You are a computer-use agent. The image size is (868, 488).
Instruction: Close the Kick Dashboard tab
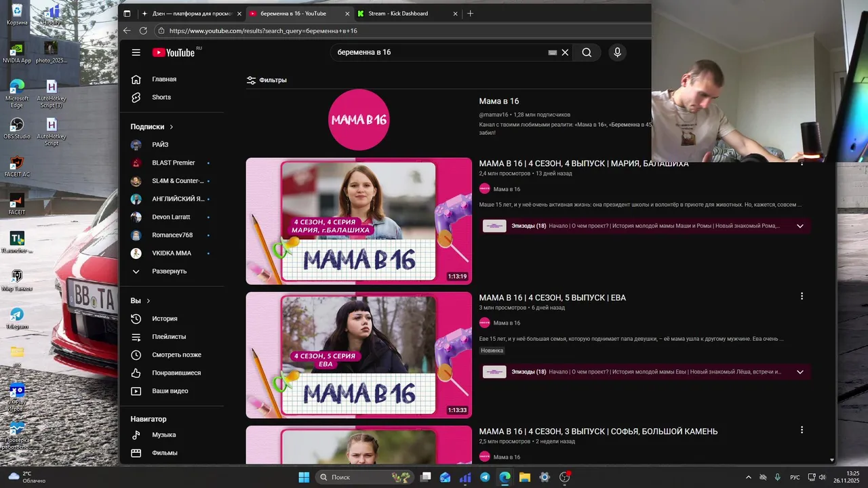(x=455, y=14)
